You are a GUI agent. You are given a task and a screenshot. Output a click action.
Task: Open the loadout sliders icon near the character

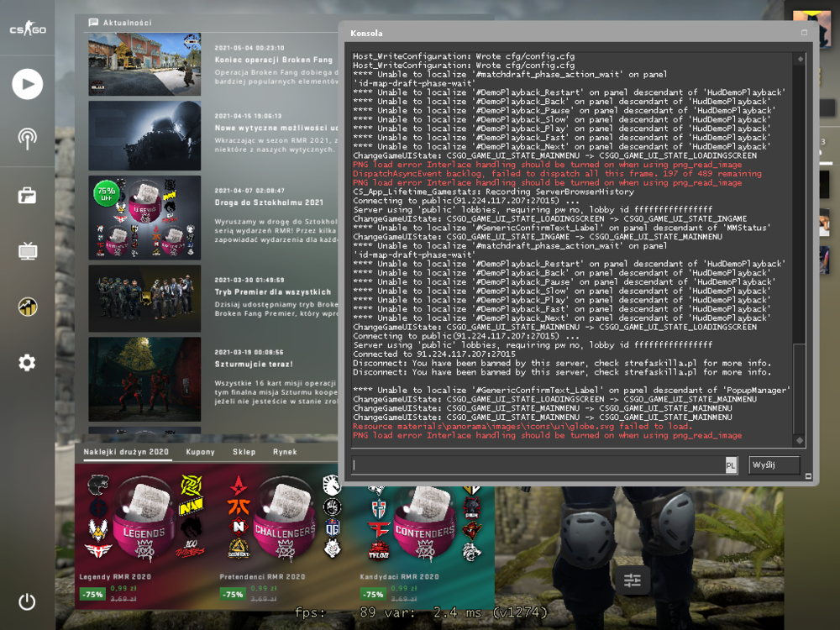(x=633, y=580)
